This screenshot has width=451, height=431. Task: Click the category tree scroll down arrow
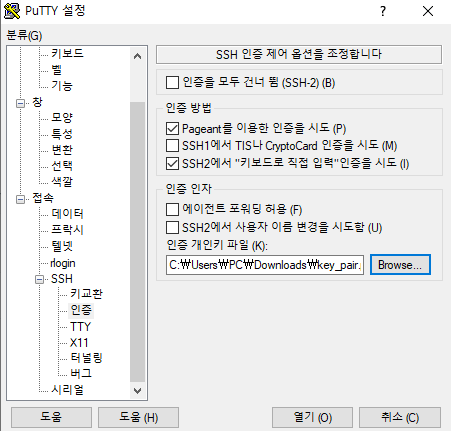click(137, 390)
